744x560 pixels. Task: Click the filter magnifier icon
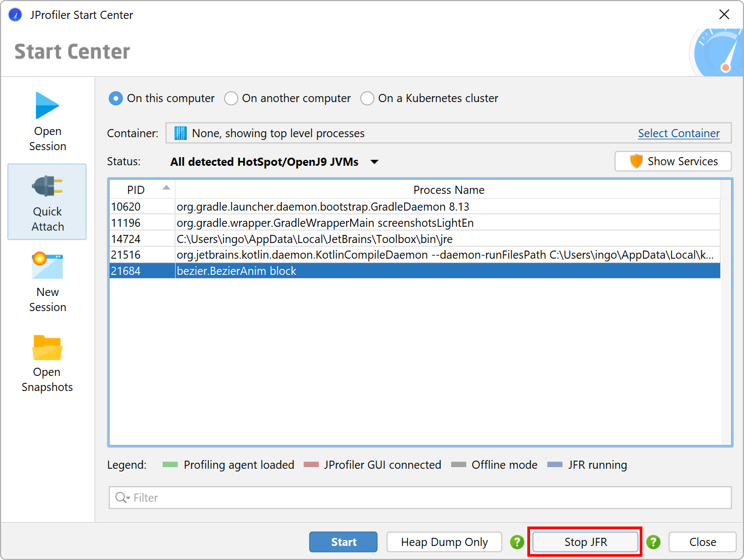pyautogui.click(x=122, y=498)
